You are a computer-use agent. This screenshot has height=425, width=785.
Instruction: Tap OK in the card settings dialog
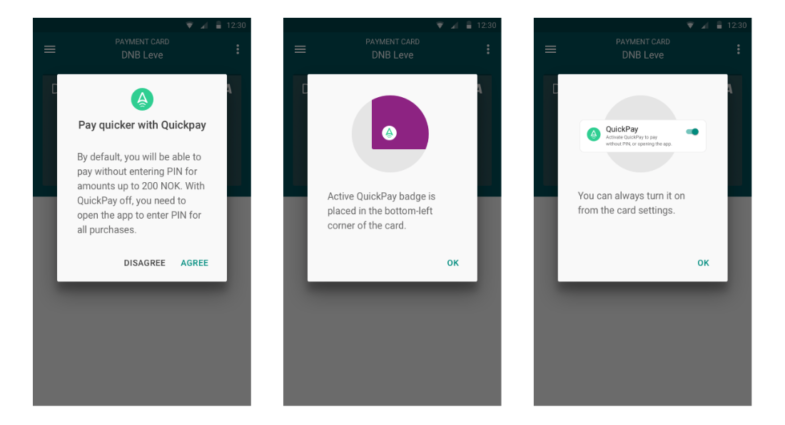703,263
